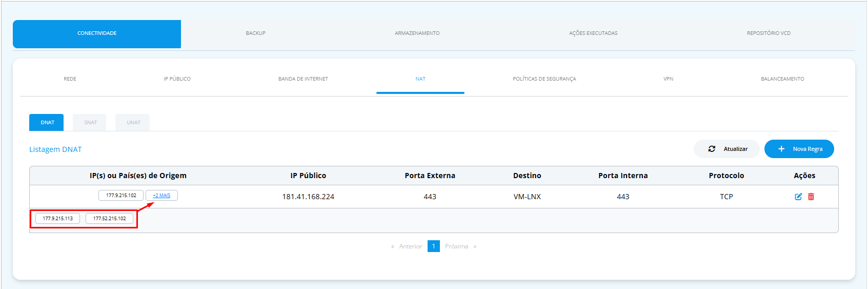Viewport: 868px width, 289px height.
Task: Click the Destino column header
Action: [527, 176]
